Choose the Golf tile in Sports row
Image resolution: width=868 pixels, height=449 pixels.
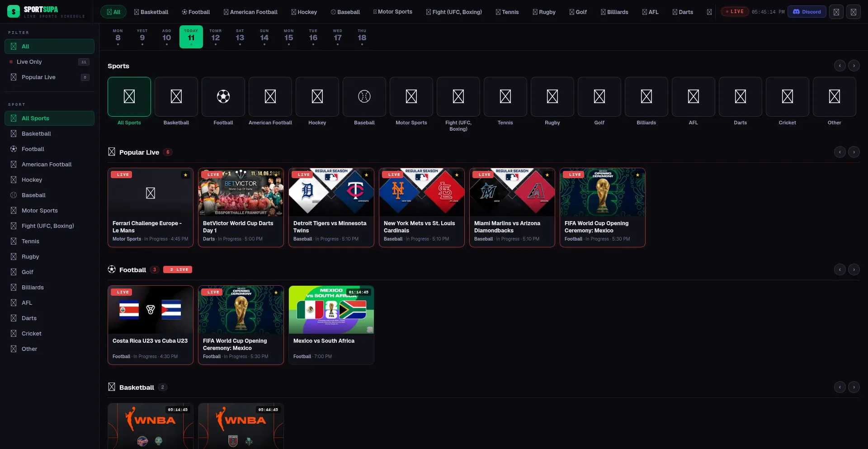pyautogui.click(x=599, y=97)
